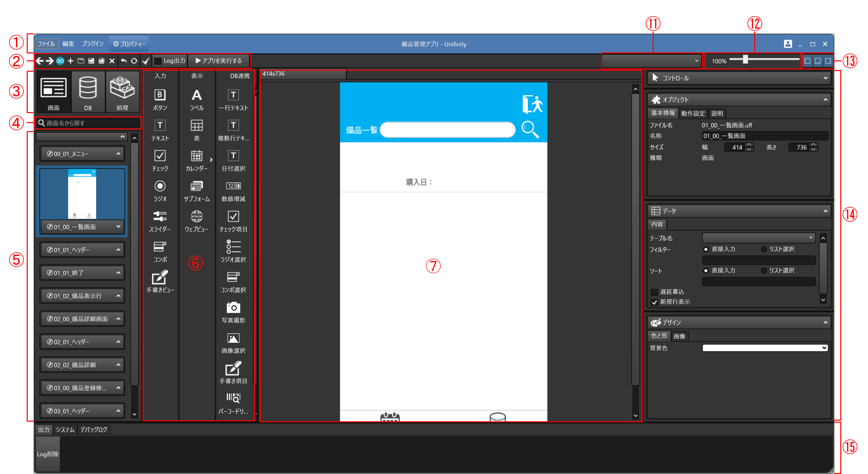Open the プロパティー button in title bar

point(129,44)
